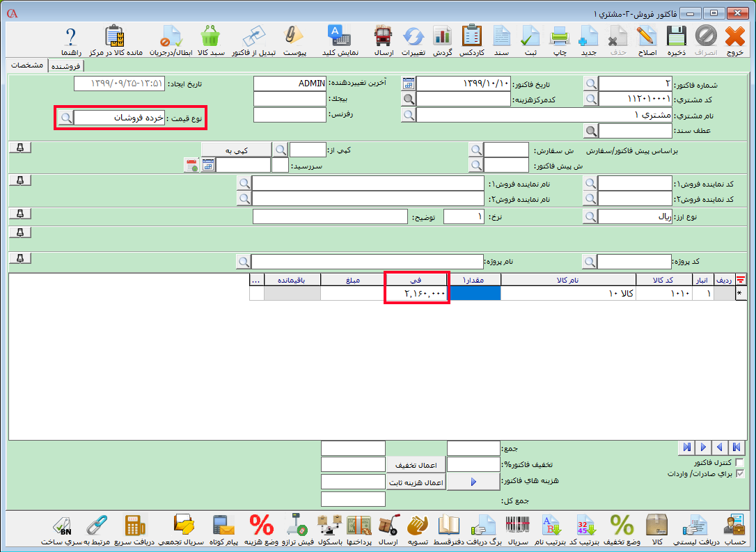Click the سبد کالا (shopping basket) icon
The width and height of the screenshot is (756, 552).
211,40
